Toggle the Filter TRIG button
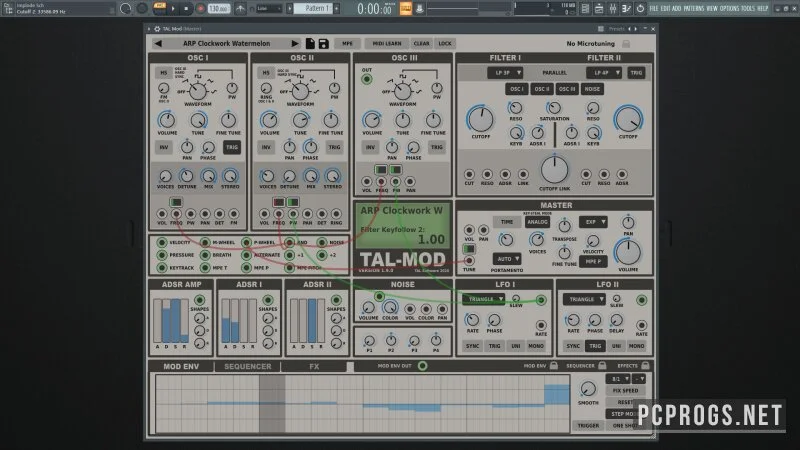 [x=636, y=73]
